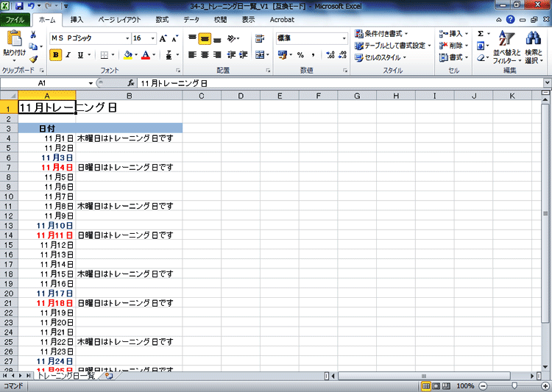The image size is (552, 392).
Task: Toggle Bold formatting
Action: coord(56,55)
